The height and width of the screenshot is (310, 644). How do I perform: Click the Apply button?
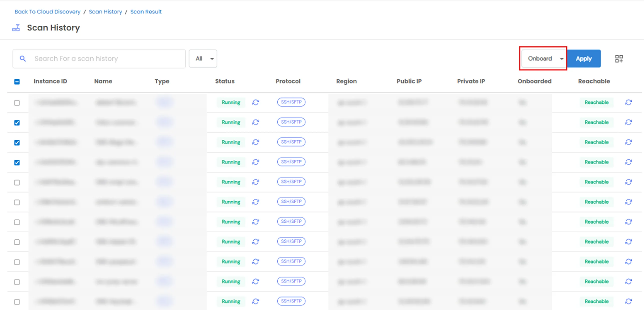tap(584, 58)
